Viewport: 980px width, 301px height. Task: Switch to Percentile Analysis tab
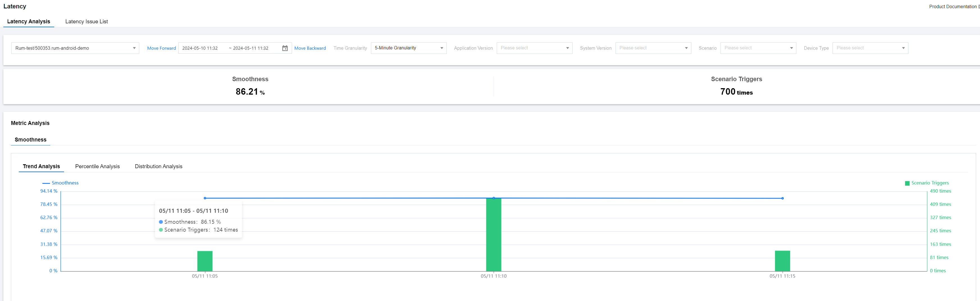tap(97, 166)
